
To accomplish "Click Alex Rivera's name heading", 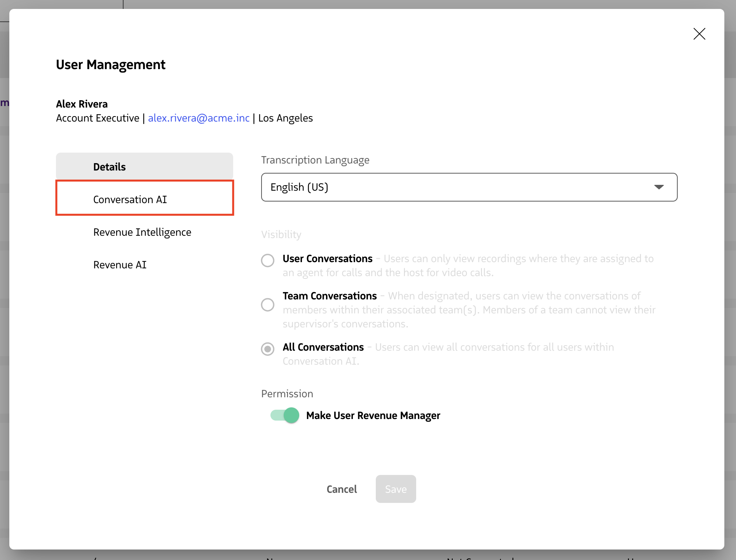I will 82,104.
